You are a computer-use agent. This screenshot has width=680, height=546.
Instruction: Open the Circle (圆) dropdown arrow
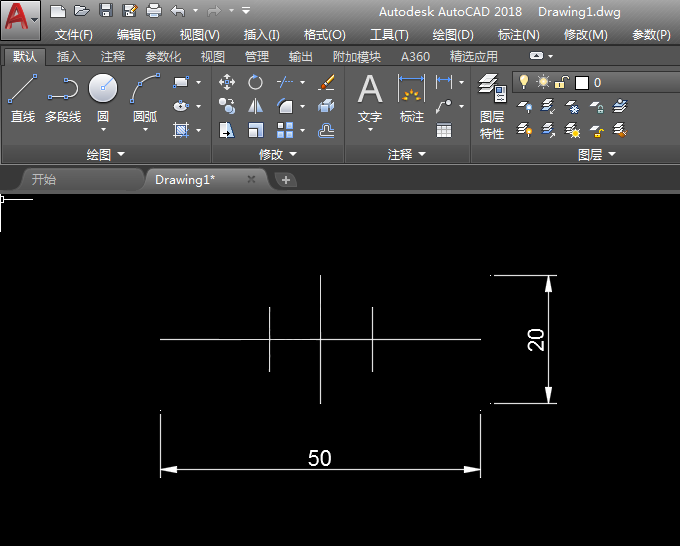point(103,130)
